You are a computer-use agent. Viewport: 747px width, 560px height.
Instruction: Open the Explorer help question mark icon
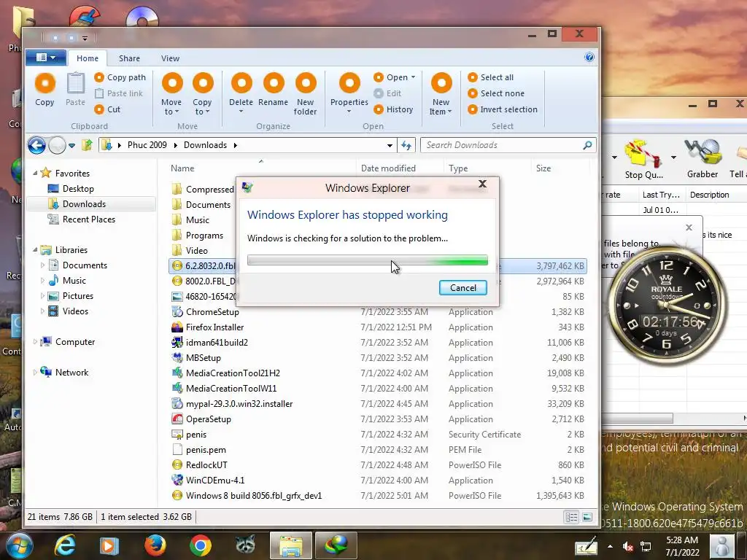point(589,57)
